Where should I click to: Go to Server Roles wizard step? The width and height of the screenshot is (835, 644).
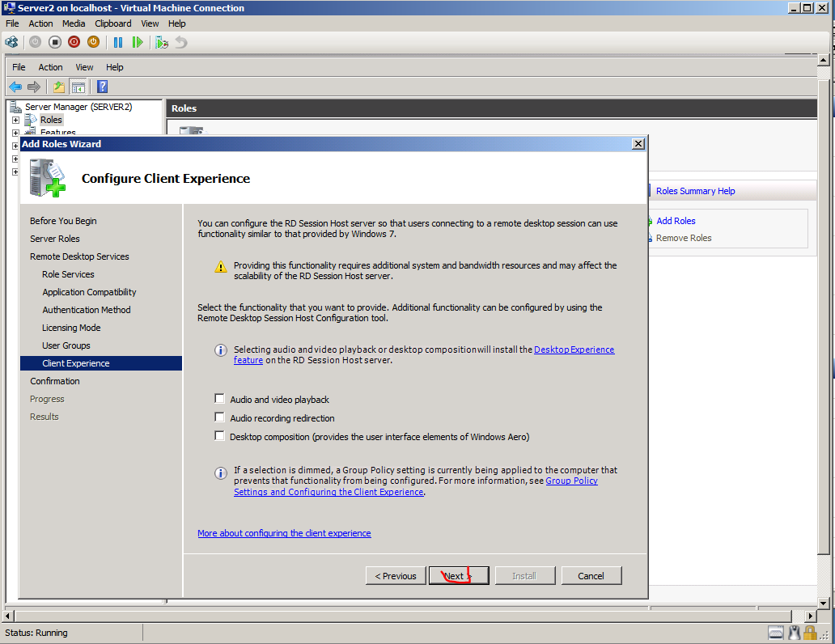[54, 239]
